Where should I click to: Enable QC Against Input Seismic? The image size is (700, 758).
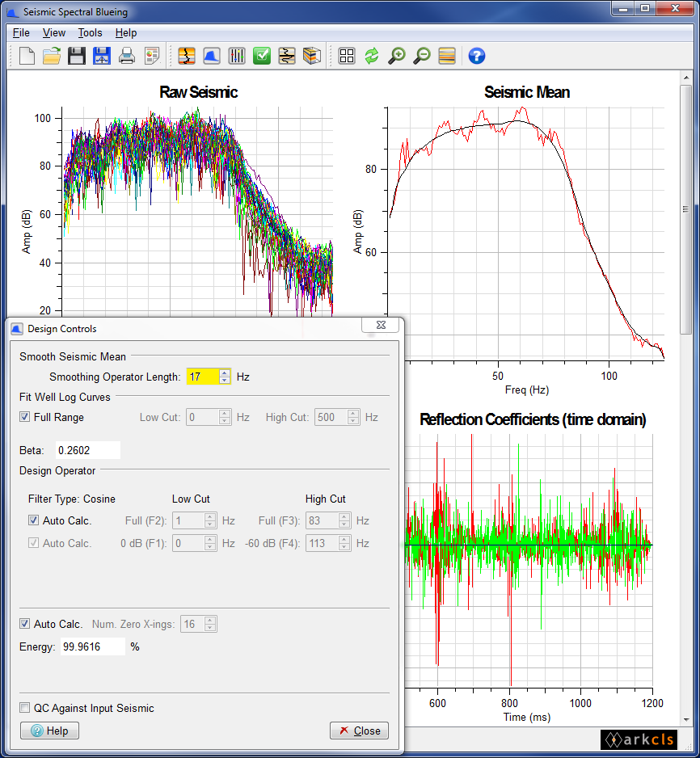25,708
